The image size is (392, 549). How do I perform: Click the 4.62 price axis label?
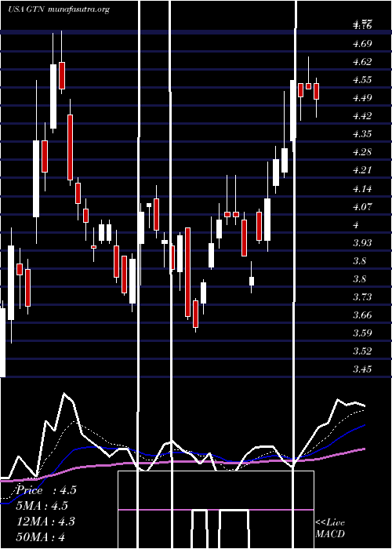pos(362,62)
